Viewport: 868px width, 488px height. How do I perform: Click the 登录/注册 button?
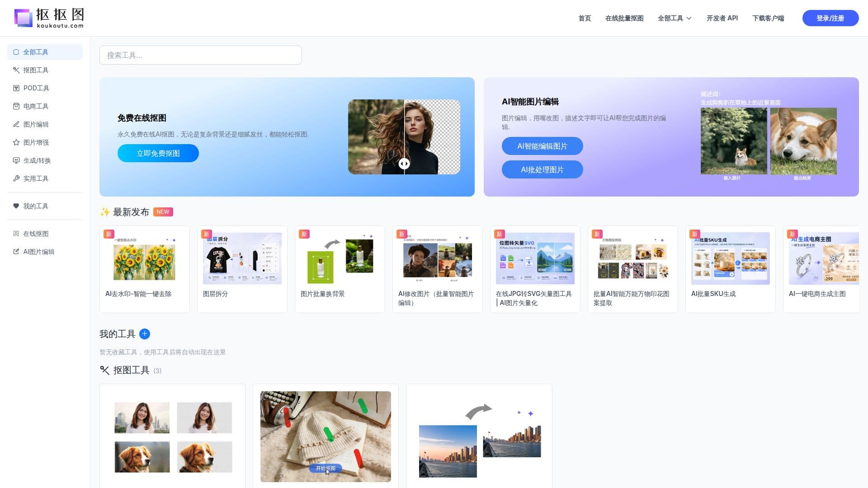click(x=830, y=18)
